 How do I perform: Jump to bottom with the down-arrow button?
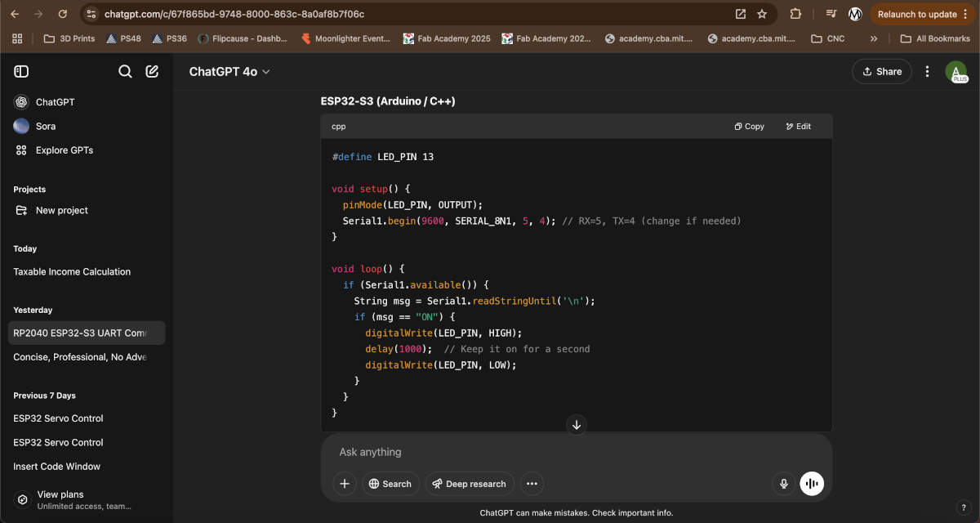click(577, 425)
